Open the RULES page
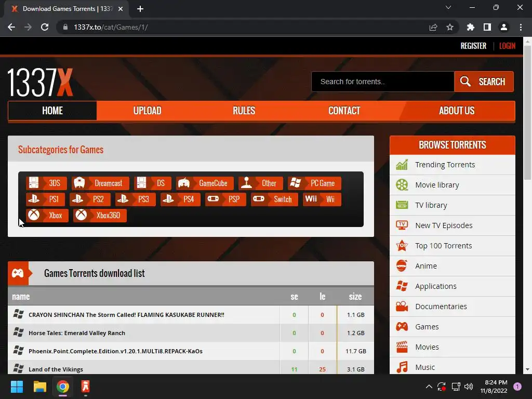The image size is (532, 399). 244,111
